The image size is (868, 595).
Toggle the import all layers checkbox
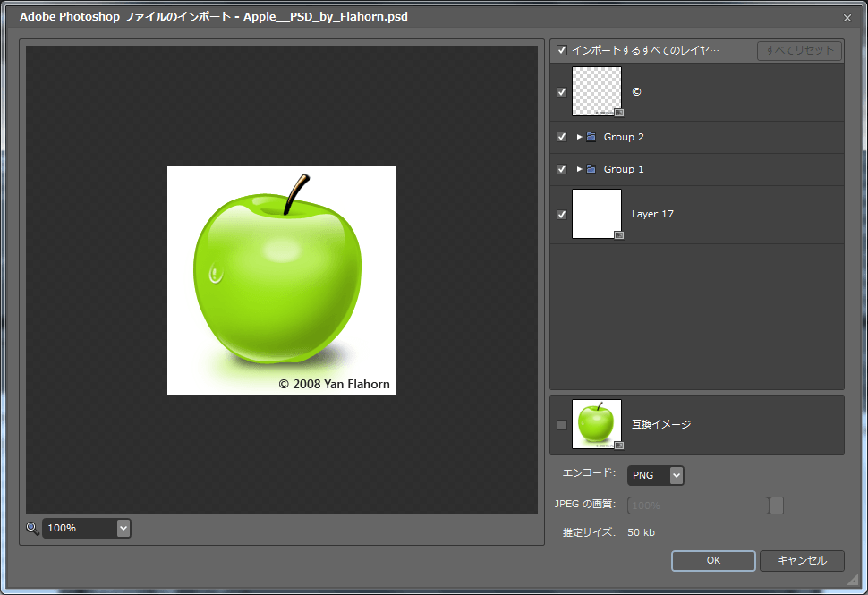(x=562, y=50)
